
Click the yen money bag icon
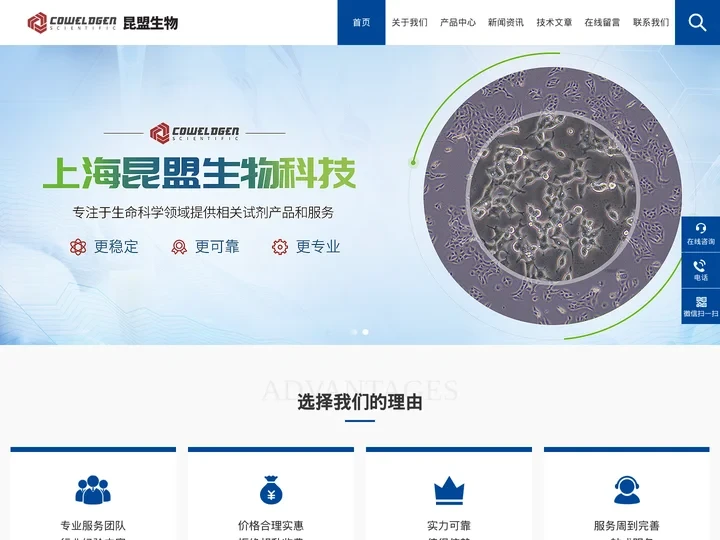pos(271,489)
